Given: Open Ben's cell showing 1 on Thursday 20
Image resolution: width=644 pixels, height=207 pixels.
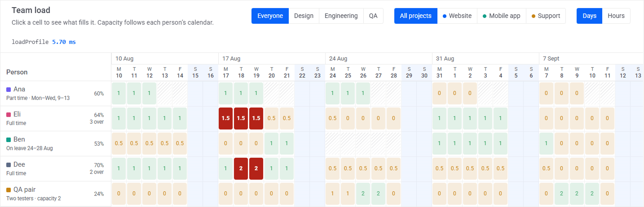Looking at the screenshot, I should point(272,143).
